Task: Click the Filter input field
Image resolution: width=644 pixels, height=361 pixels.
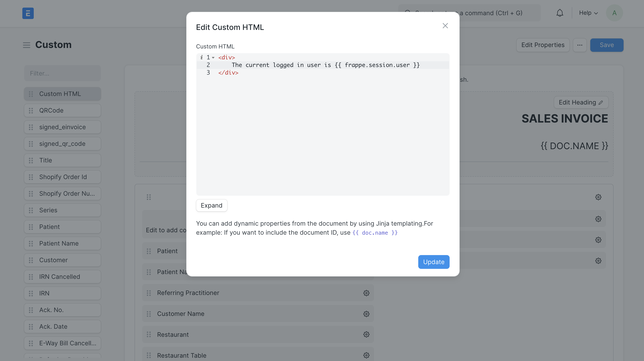Action: (x=62, y=73)
